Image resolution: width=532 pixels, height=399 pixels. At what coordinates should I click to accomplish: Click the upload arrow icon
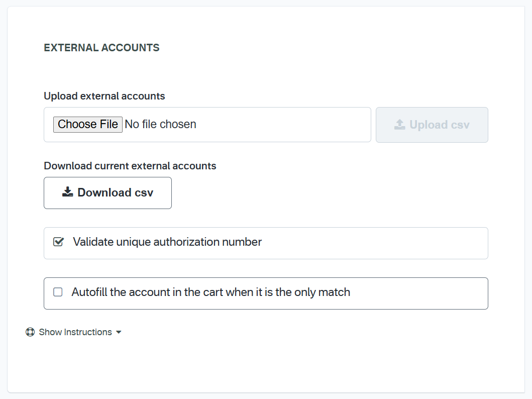point(399,125)
